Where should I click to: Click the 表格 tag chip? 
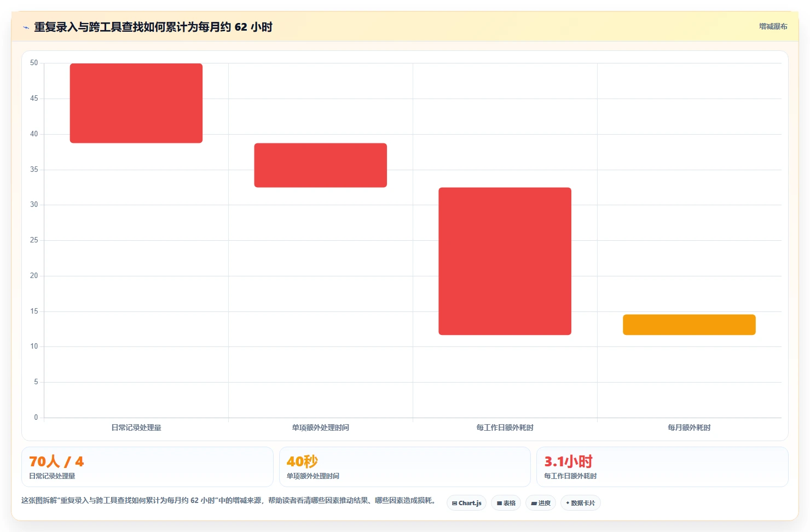click(506, 503)
